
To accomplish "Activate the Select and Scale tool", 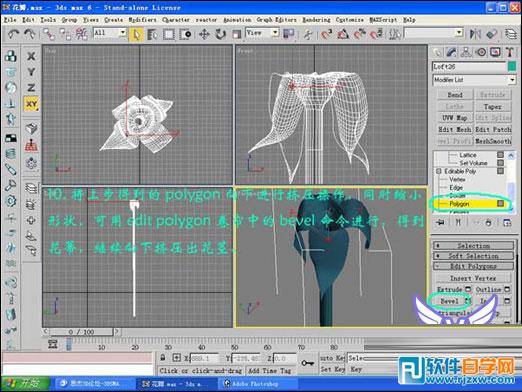I will (236, 34).
